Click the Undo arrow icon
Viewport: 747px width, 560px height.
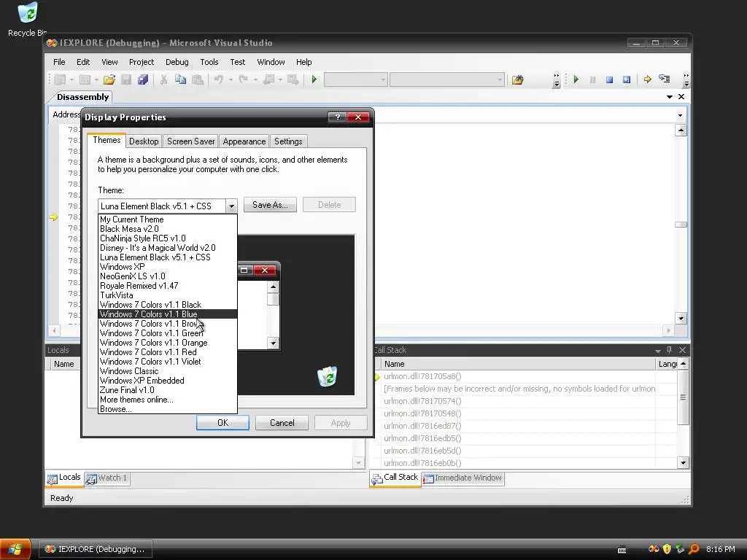click(x=219, y=79)
